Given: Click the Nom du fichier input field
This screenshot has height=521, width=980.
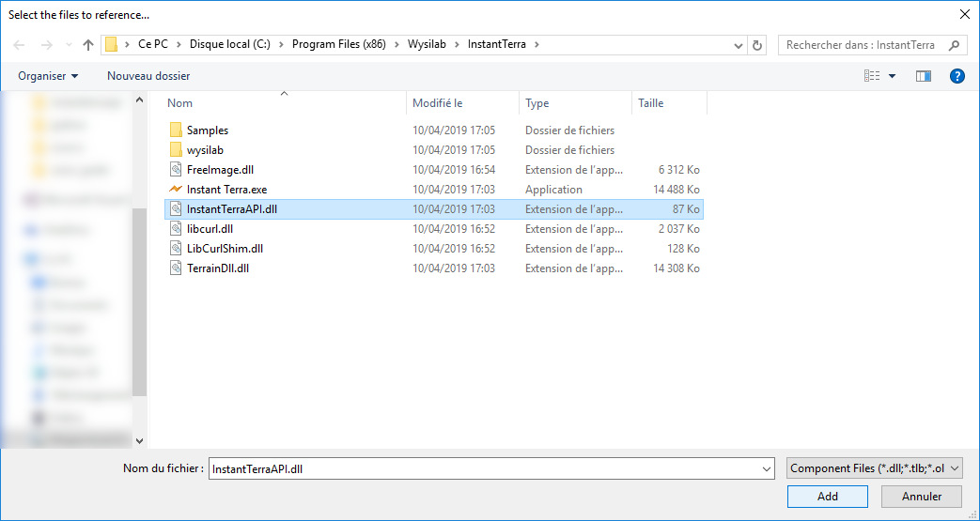Looking at the screenshot, I should pos(485,468).
